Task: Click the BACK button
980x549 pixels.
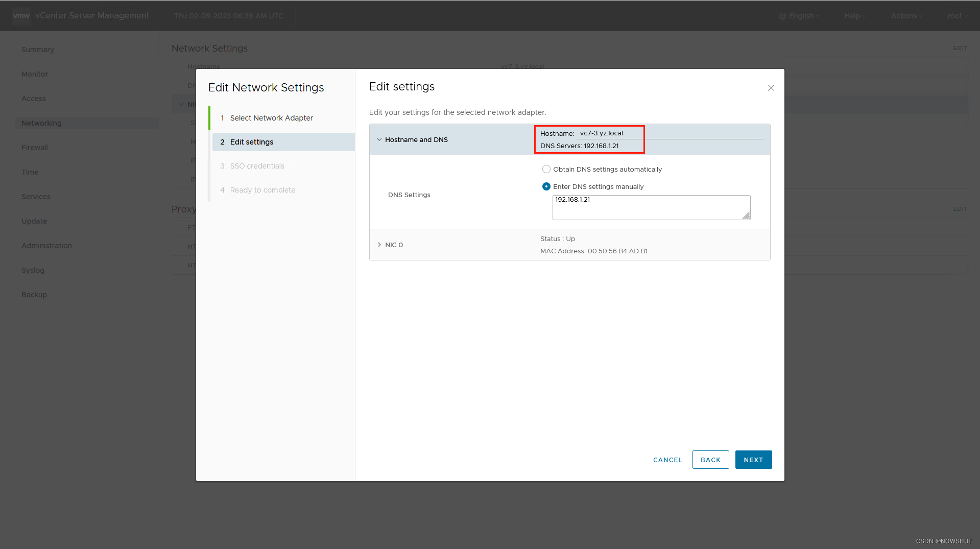Action: click(x=710, y=460)
